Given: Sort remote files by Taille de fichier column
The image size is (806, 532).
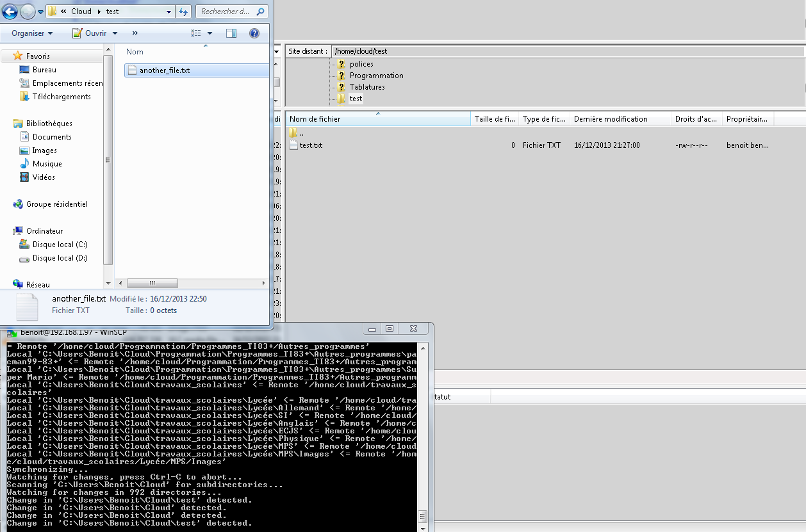Looking at the screenshot, I should [495, 119].
